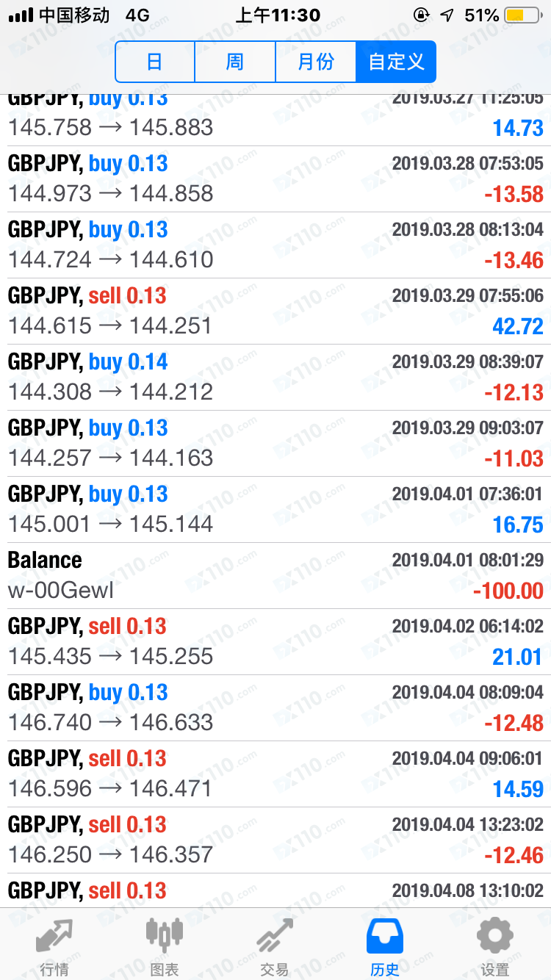Select the Custom (自定义) period tab
The width and height of the screenshot is (551, 980).
pyautogui.click(x=396, y=62)
